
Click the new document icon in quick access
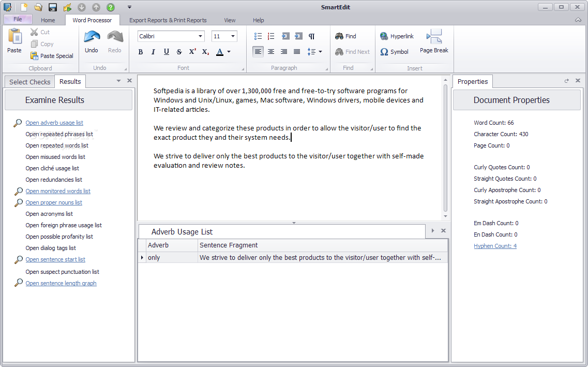(24, 7)
